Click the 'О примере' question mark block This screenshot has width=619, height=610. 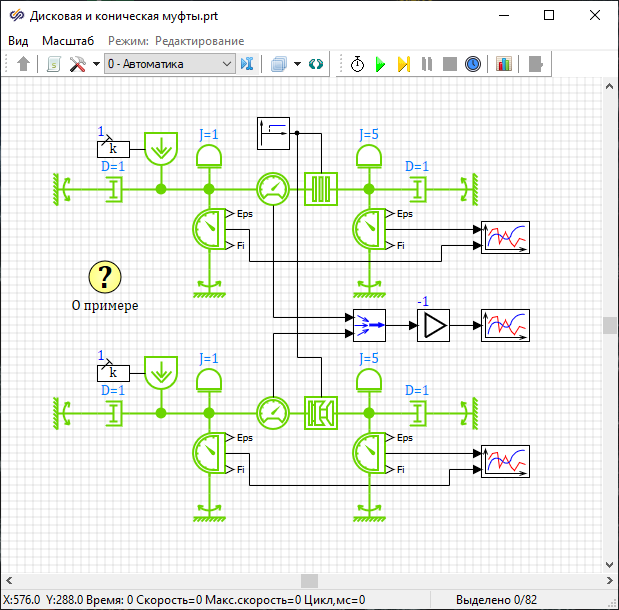tap(105, 277)
